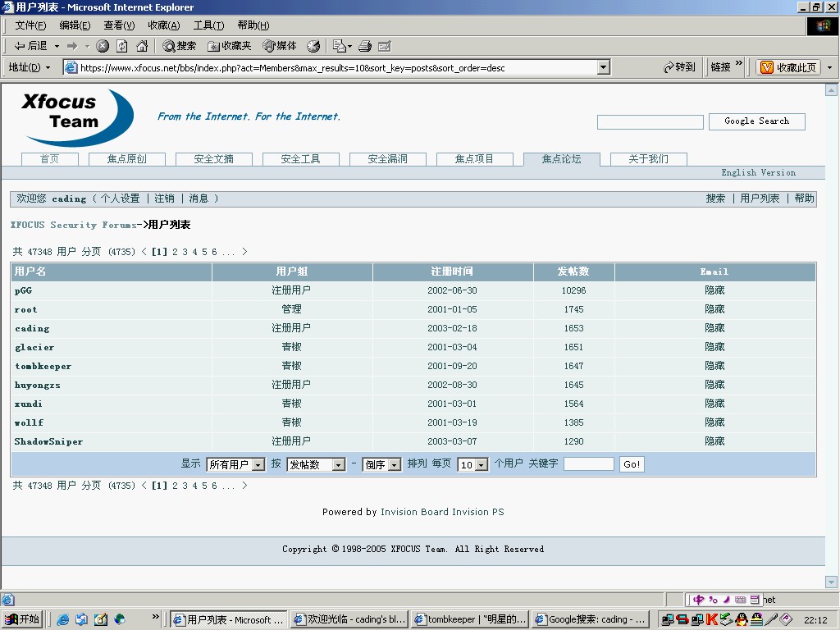Image resolution: width=840 pixels, height=630 pixels.
Task: Expand the 倒序 sort order dropdown
Action: pyautogui.click(x=381, y=464)
